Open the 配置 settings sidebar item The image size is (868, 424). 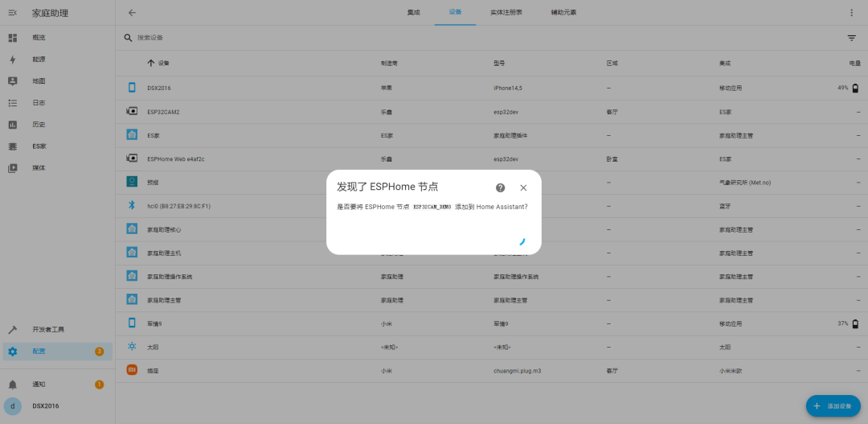coord(58,352)
